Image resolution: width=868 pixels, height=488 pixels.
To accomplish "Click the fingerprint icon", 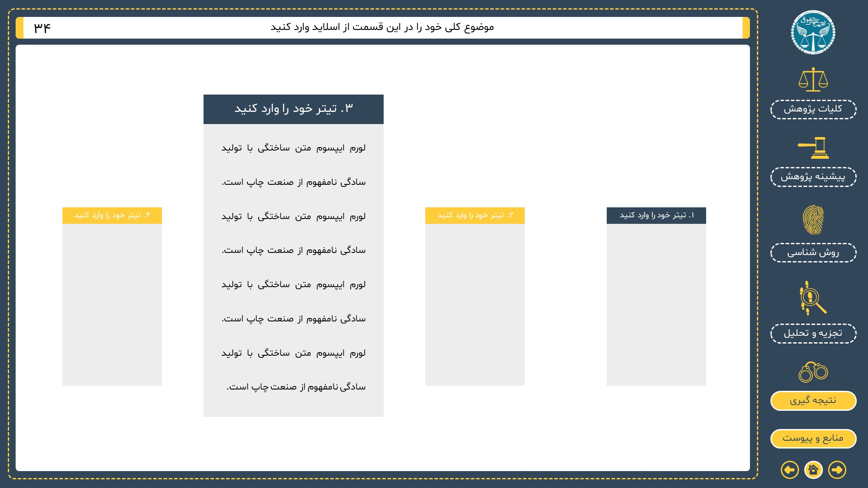I will [x=813, y=220].
